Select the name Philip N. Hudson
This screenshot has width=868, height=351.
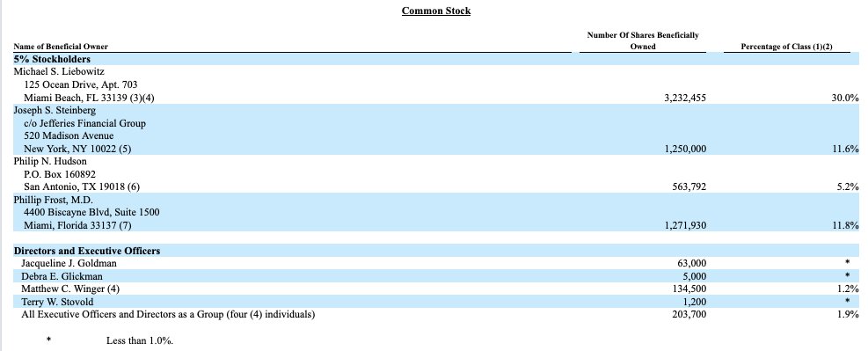[50, 161]
